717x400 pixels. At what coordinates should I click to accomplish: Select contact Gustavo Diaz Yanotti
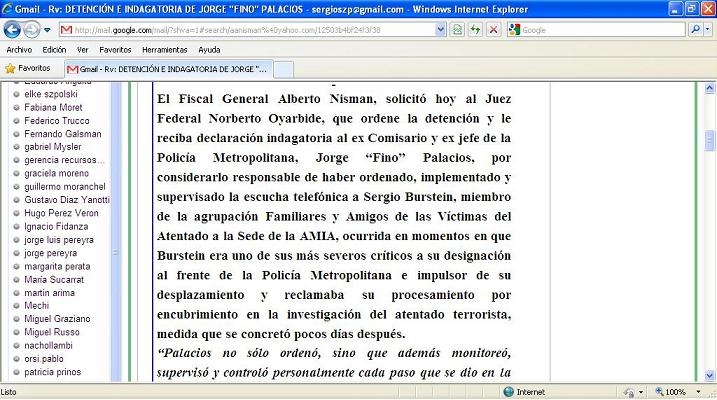67,200
